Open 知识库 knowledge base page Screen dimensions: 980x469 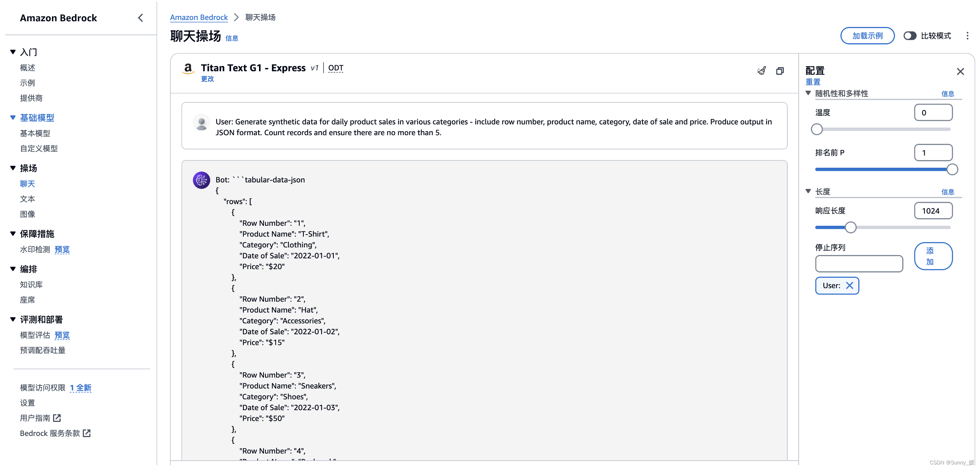pyautogui.click(x=31, y=285)
